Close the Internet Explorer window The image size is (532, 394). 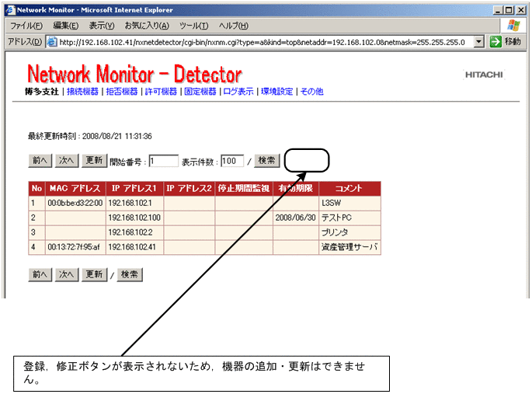(x=521, y=10)
